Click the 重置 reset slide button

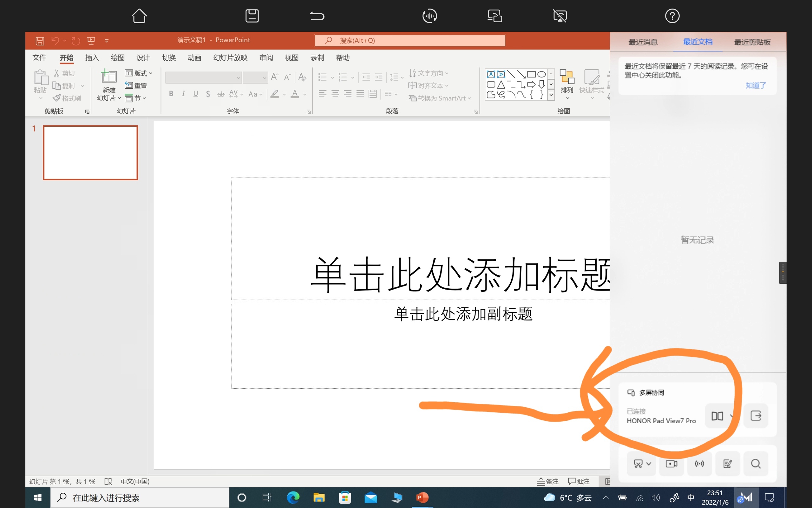click(x=136, y=85)
